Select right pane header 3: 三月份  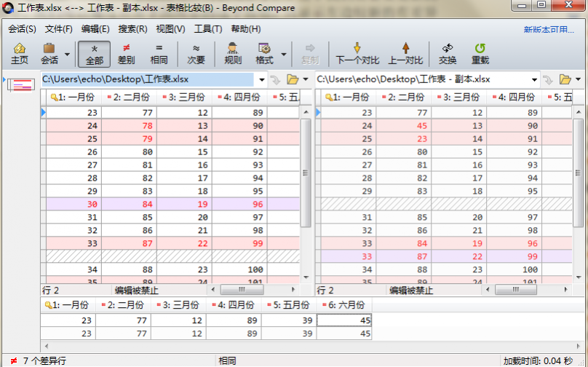point(458,97)
